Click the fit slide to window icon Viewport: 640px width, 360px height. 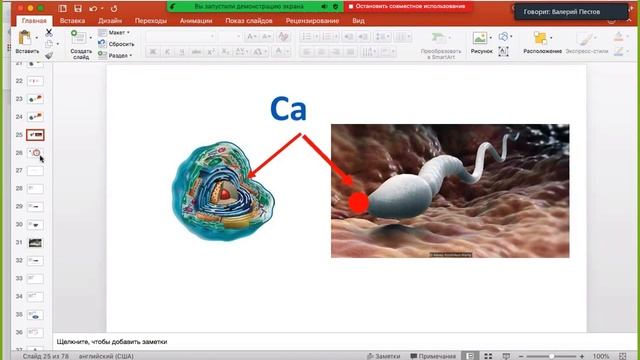622,356
